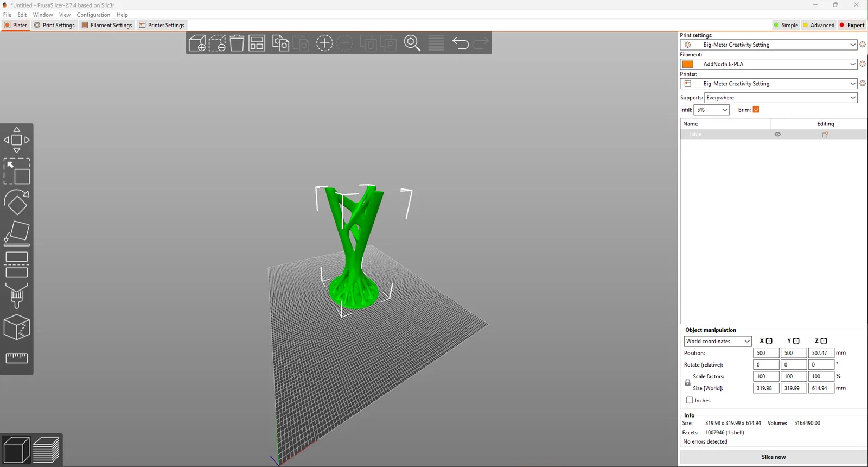Switch to the Filament Settings tab
This screenshot has height=467, width=868.
coord(107,25)
